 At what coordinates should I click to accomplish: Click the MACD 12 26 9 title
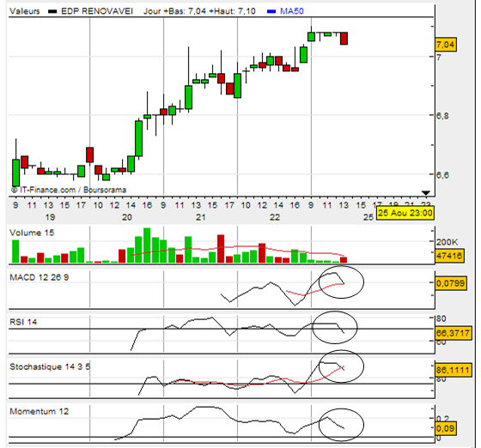[x=40, y=277]
